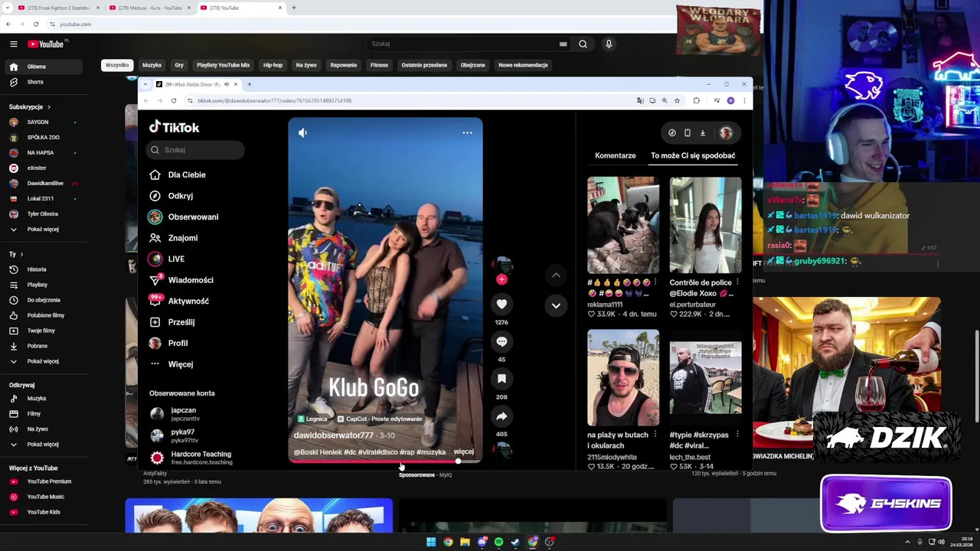
Task: Open the el.perturbateur video thumbnail
Action: [x=705, y=225]
